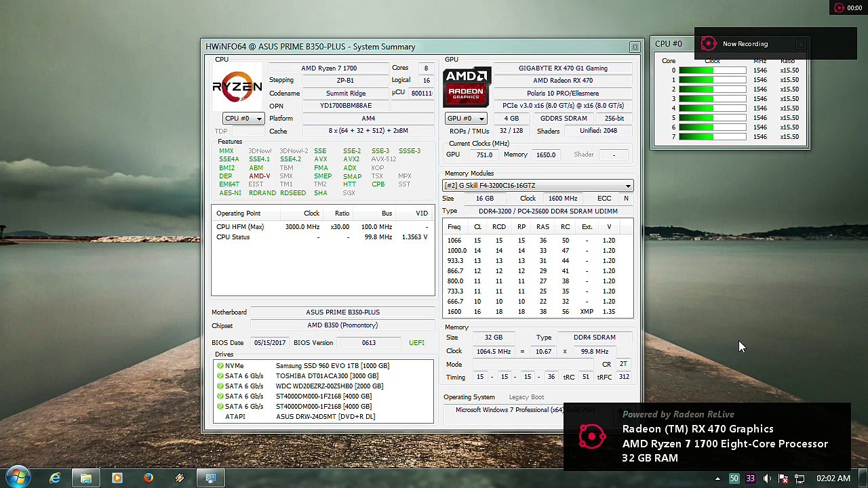Click the AMD-V feature label
This screenshot has width=868, height=488.
pos(260,176)
